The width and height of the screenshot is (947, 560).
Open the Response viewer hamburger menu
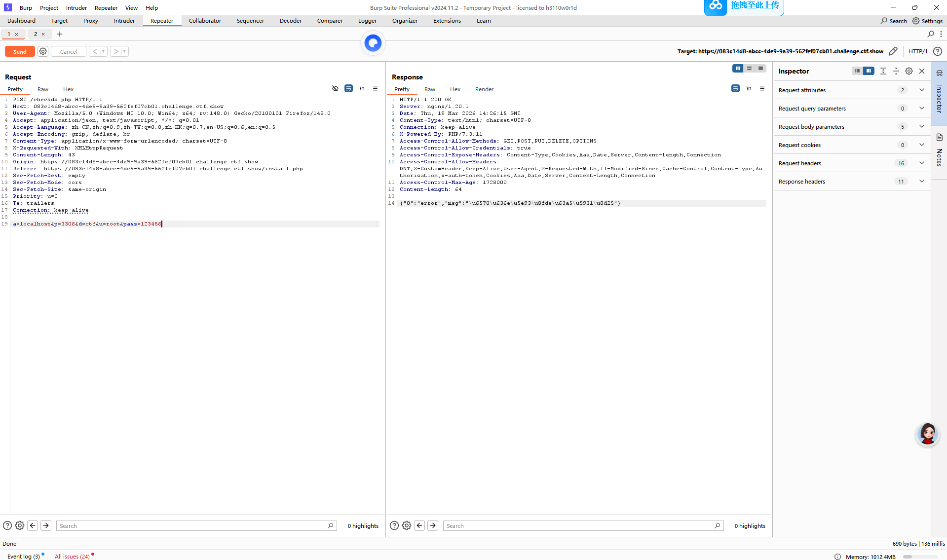(762, 89)
